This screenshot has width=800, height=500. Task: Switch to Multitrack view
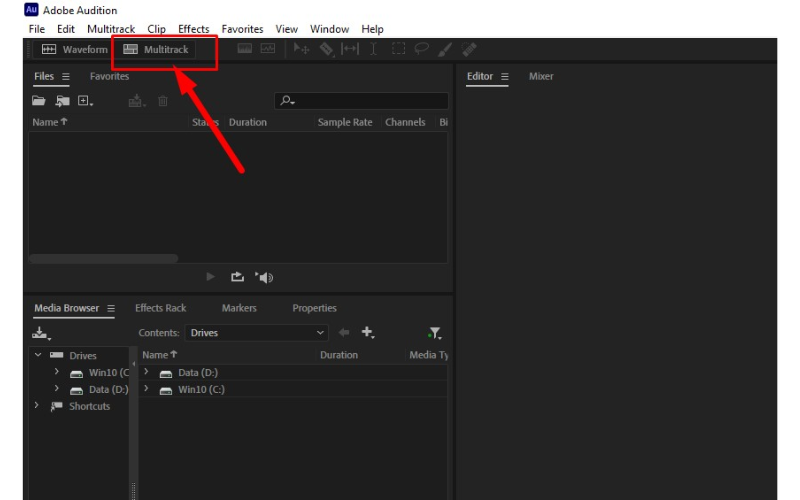[156, 49]
